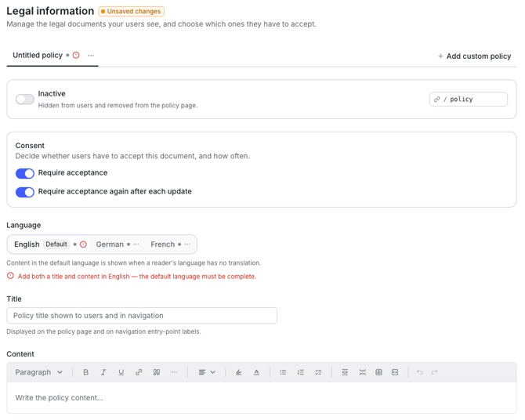The image size is (525, 420).
Task: Click the Unsaved changes badge
Action: click(132, 12)
